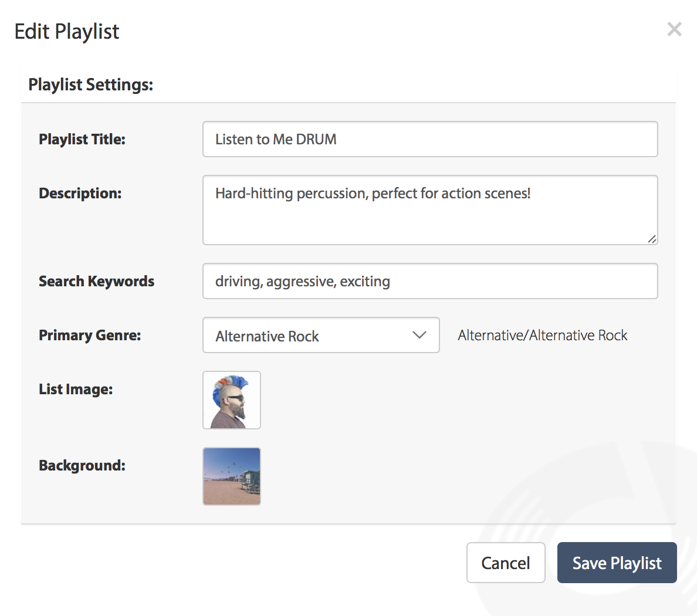Click the Description resize handle

point(652,239)
